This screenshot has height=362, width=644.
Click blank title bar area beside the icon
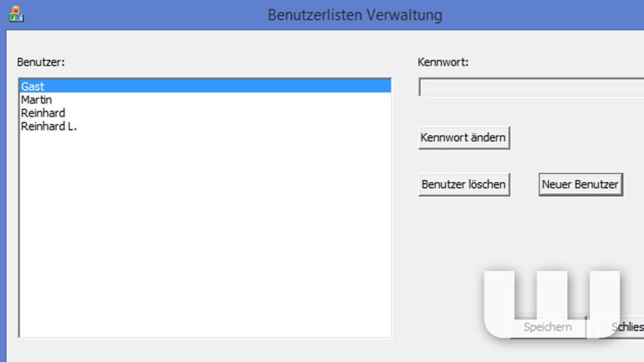[144, 15]
